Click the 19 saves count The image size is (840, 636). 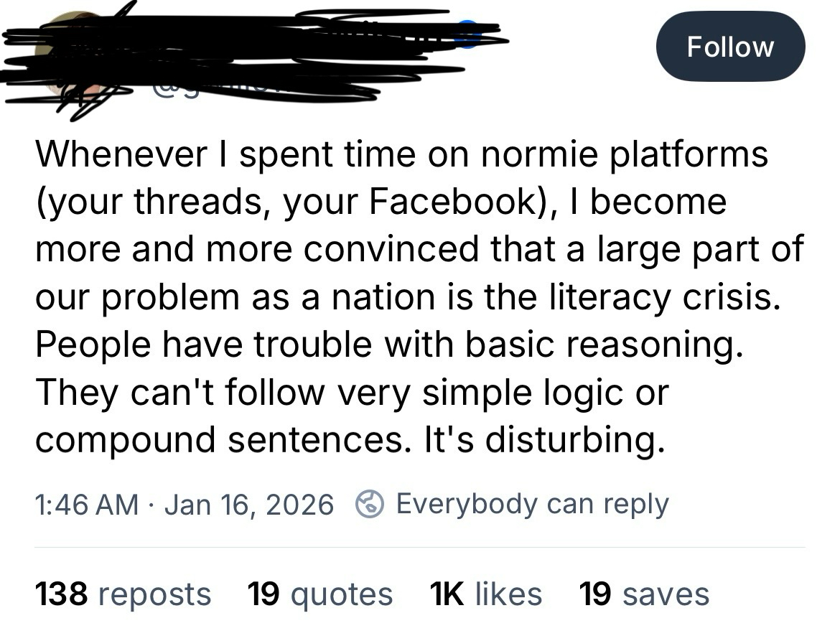(x=644, y=594)
